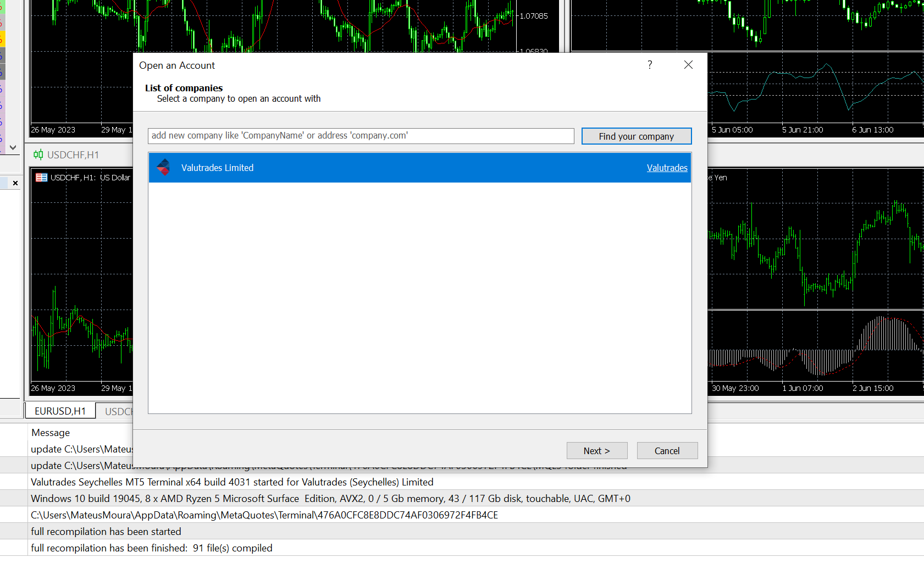Close the Open an Account dialog
Screen dimensions: 924x574
[x=688, y=65]
